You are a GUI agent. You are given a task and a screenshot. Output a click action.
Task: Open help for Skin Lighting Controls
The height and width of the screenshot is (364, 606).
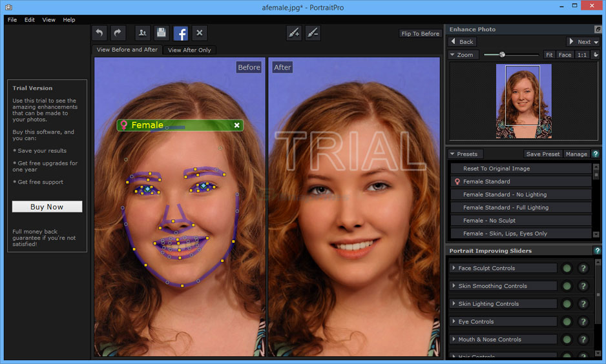pos(583,304)
